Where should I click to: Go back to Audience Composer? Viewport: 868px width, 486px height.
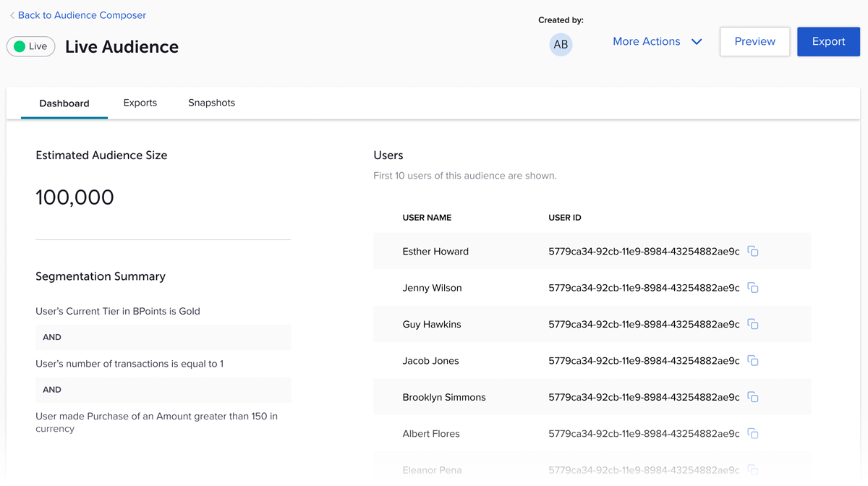tap(81, 15)
